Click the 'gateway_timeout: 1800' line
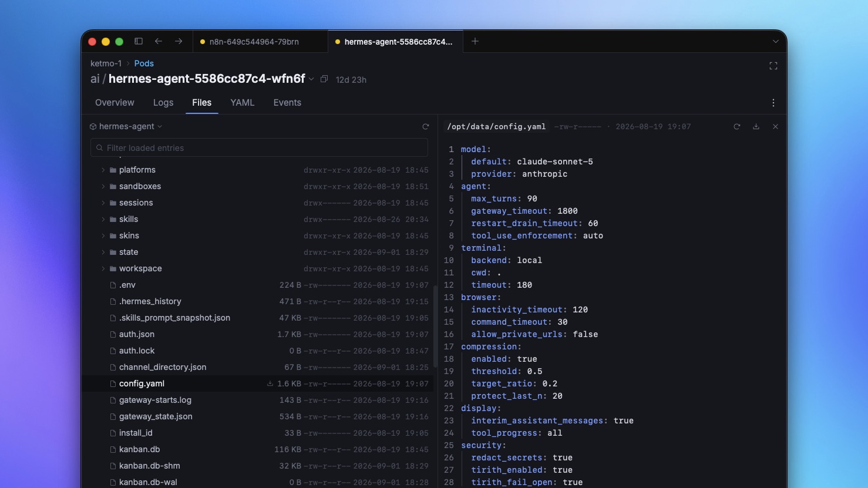Screen dimensions: 868x488 tap(524, 211)
